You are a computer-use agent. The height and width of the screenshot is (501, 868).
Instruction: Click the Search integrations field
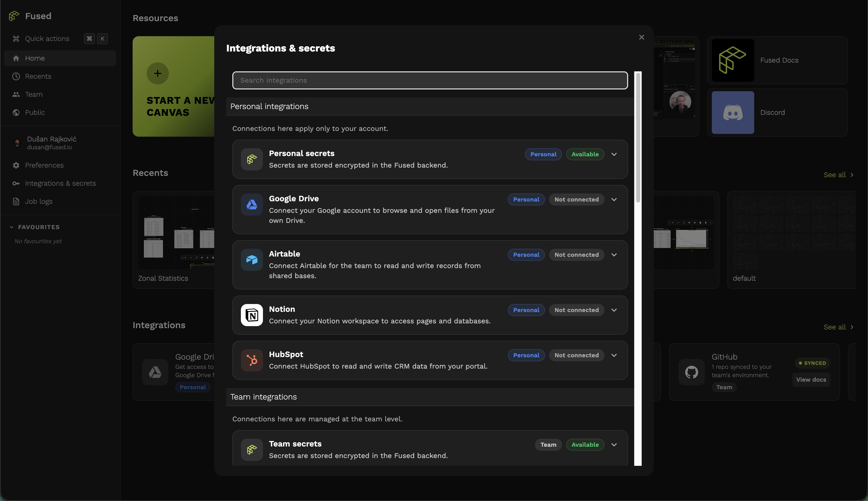coord(430,80)
